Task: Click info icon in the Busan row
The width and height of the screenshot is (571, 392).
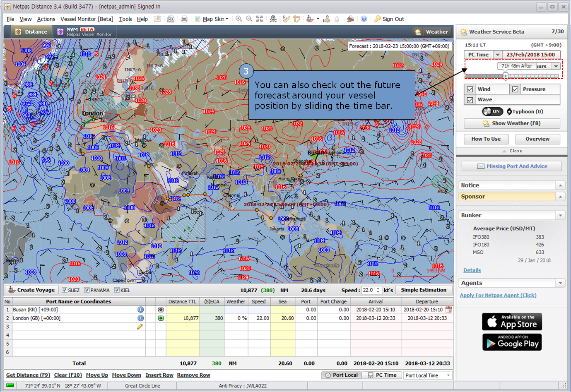Action: point(141,310)
